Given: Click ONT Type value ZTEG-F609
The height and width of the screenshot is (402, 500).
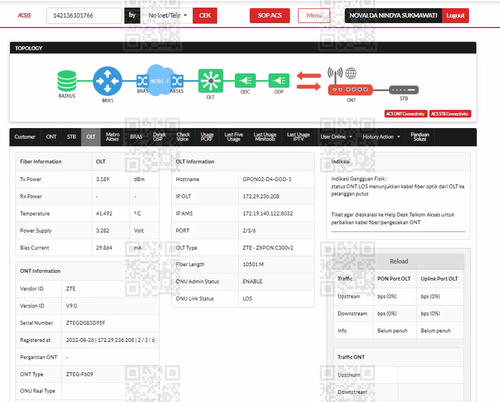Looking at the screenshot, I should 79,374.
